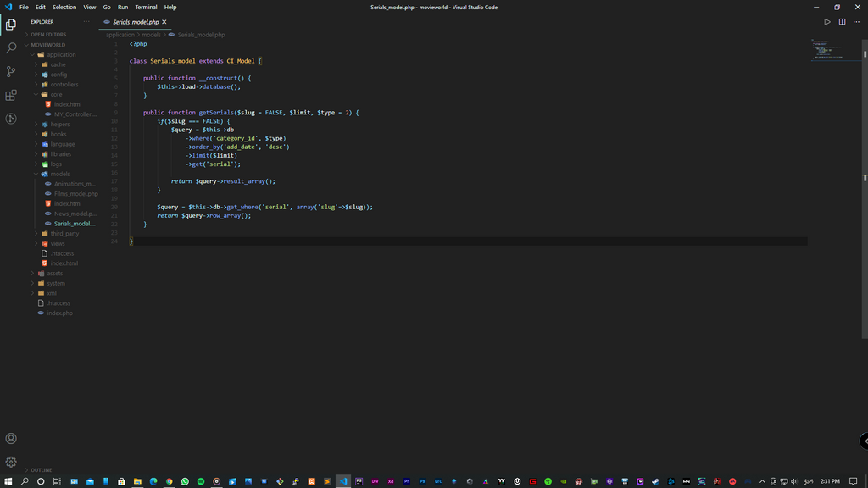This screenshot has height=488, width=868.
Task: Open the Source Control view
Action: [10, 71]
